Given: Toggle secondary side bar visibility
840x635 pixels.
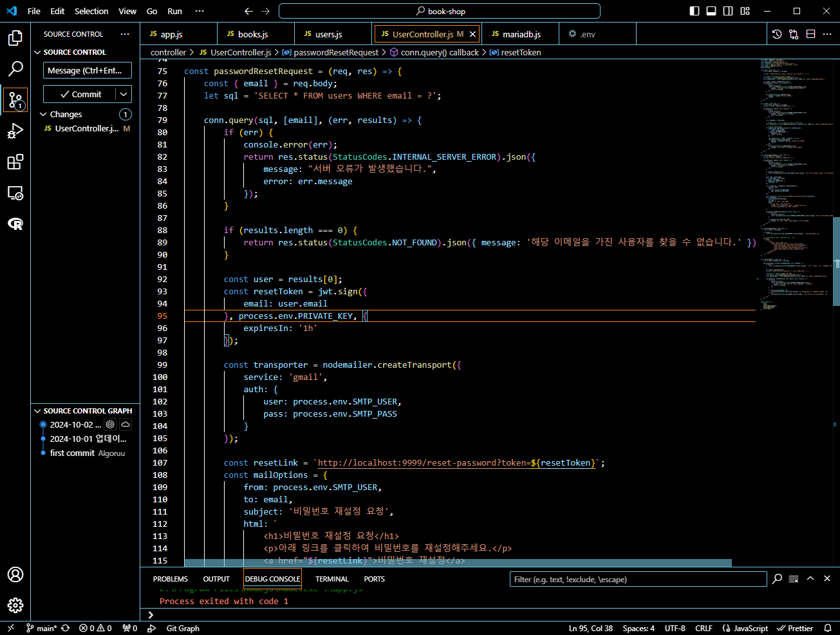Looking at the screenshot, I should [728, 11].
